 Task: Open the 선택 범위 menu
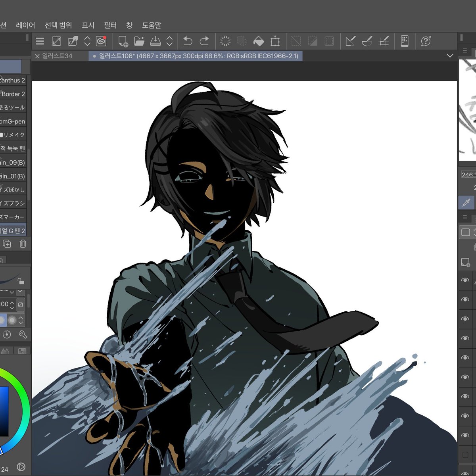tap(58, 25)
